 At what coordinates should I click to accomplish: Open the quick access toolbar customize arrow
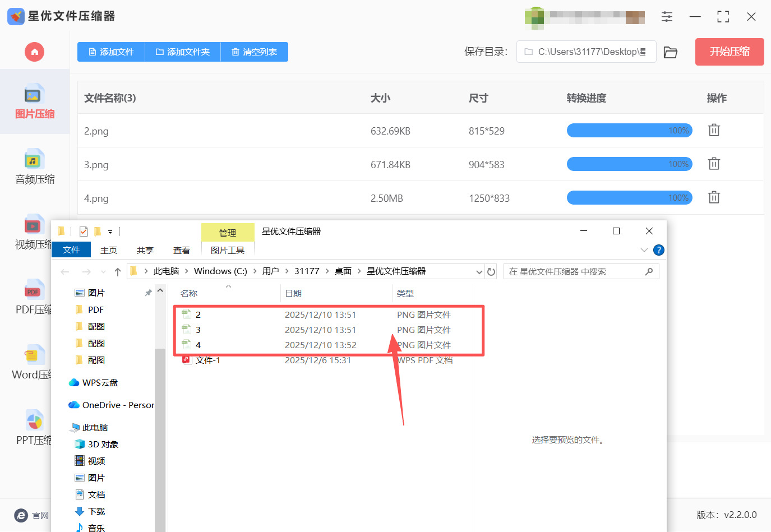110,232
